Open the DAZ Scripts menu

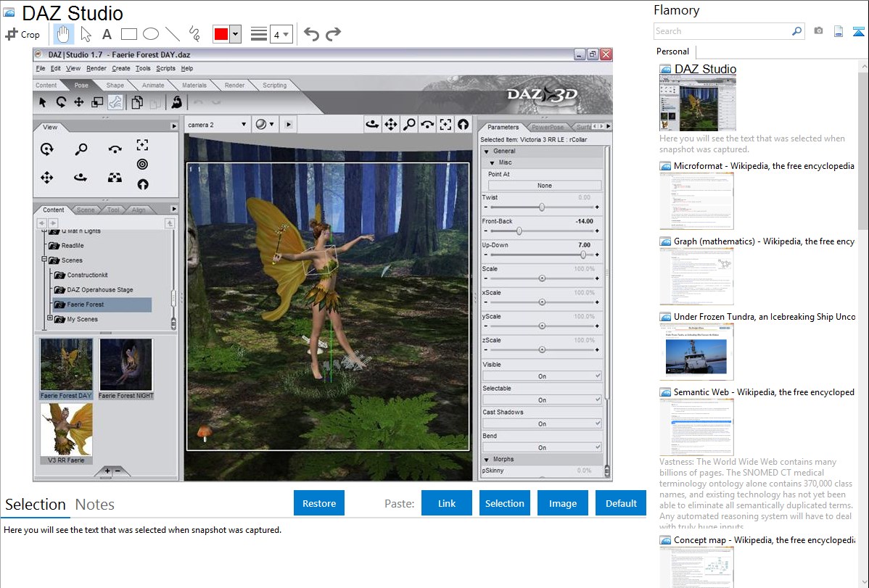pyautogui.click(x=165, y=69)
